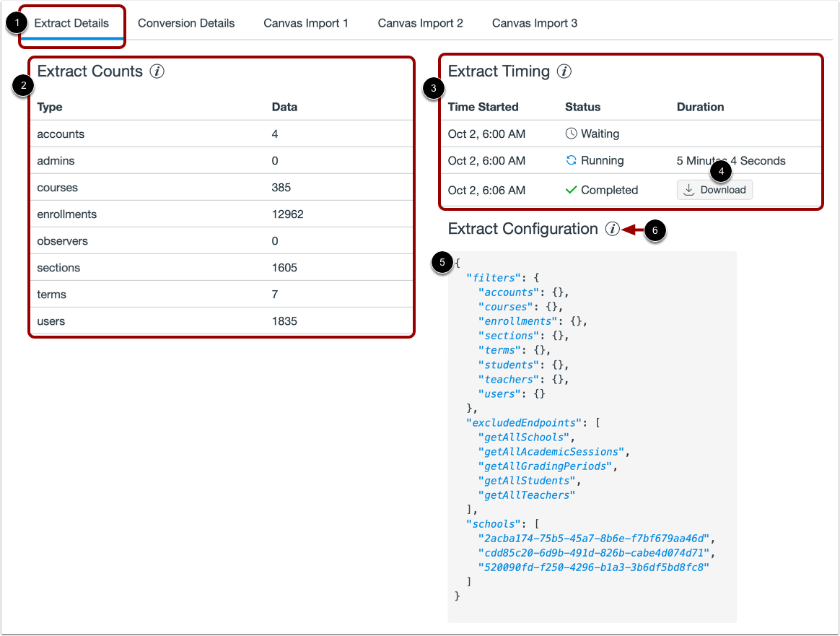Click the Extract Configuration heading
The height and width of the screenshot is (636, 840).
[523, 229]
